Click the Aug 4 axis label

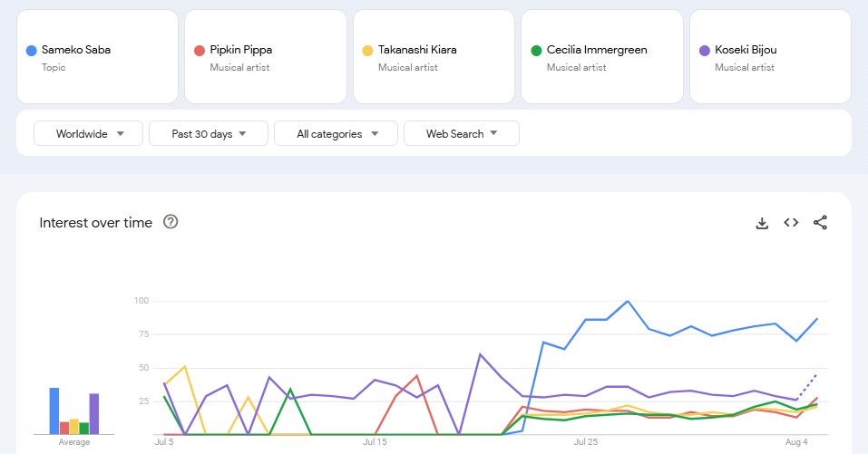(x=796, y=442)
